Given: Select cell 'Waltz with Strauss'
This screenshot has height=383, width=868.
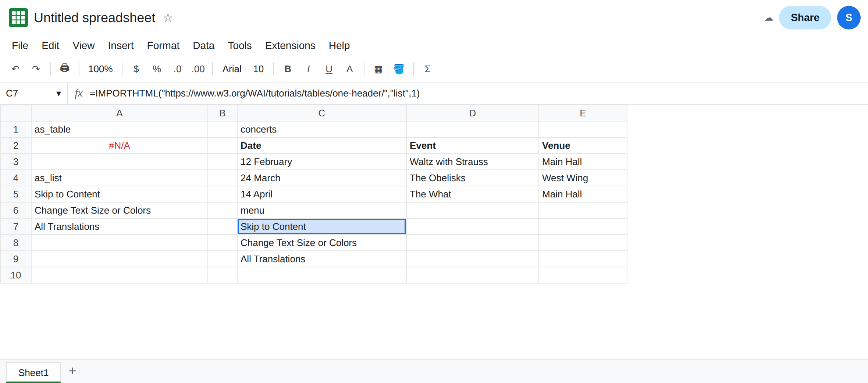Looking at the screenshot, I should pyautogui.click(x=472, y=162).
